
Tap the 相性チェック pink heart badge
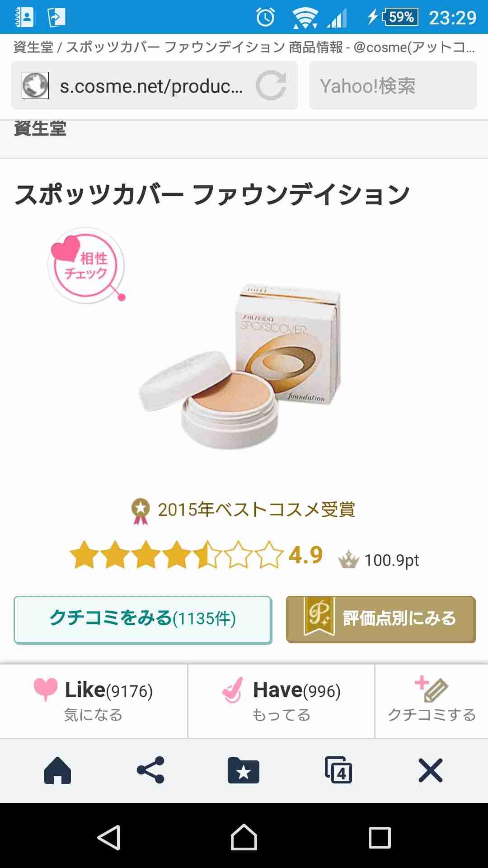pyautogui.click(x=86, y=265)
